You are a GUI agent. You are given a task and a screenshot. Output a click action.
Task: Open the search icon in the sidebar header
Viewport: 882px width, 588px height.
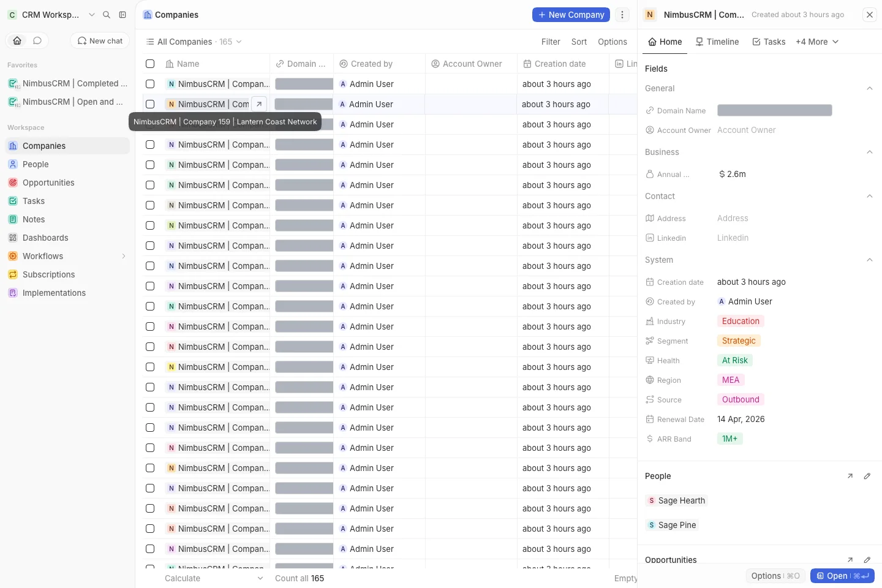point(107,15)
